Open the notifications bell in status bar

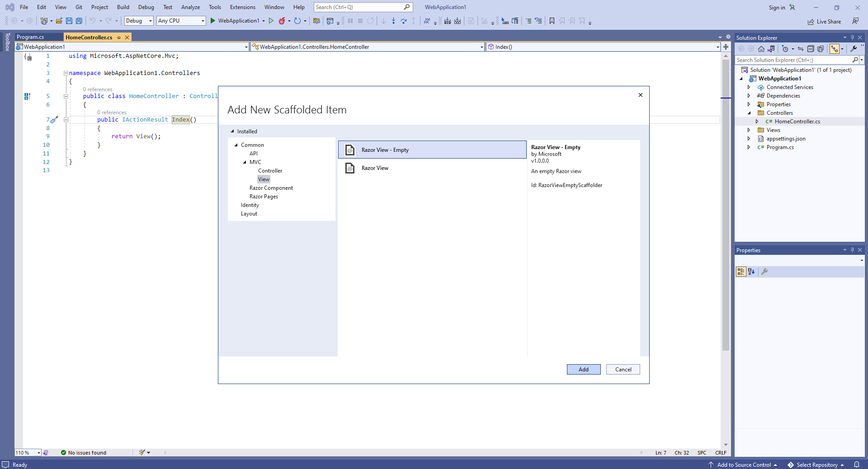click(x=856, y=464)
